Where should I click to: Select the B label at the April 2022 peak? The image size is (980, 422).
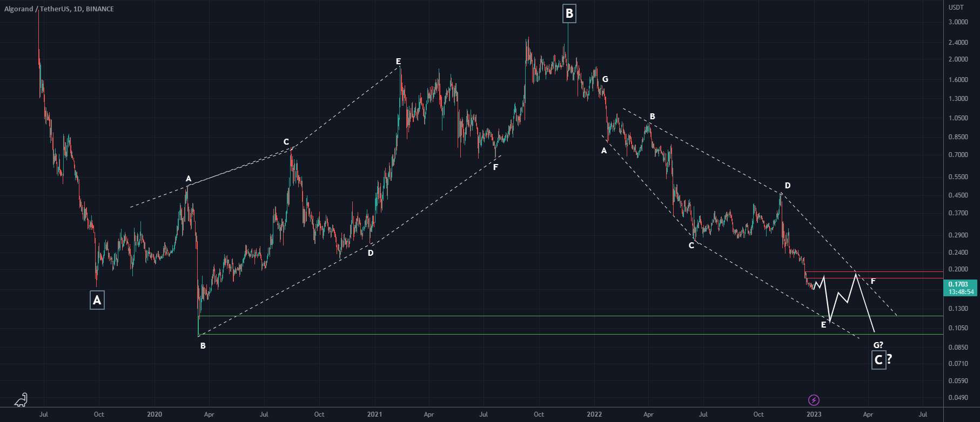652,117
